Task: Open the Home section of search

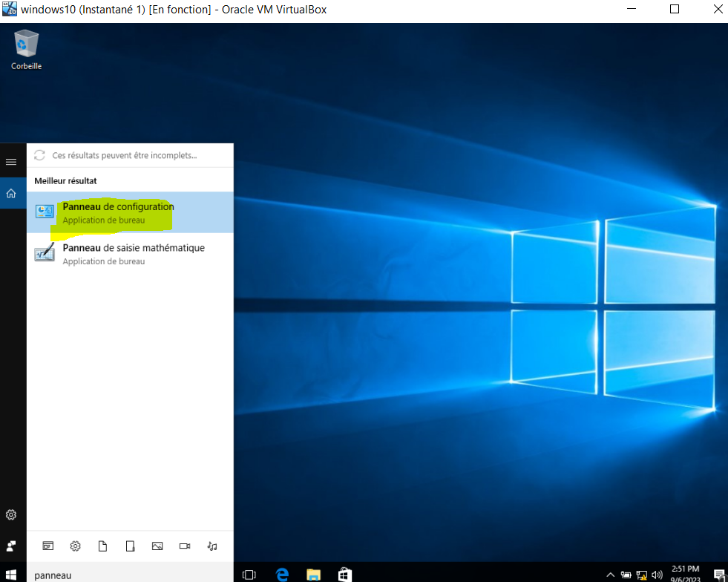Action: (11, 193)
